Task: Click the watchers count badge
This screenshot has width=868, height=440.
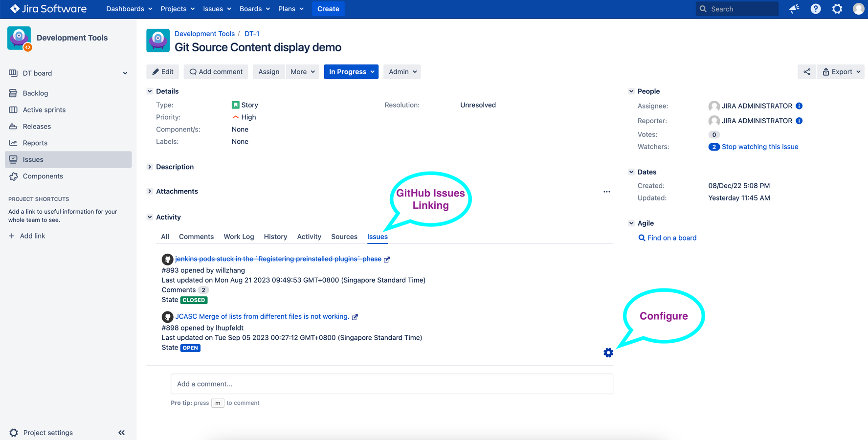Action: pyautogui.click(x=714, y=147)
